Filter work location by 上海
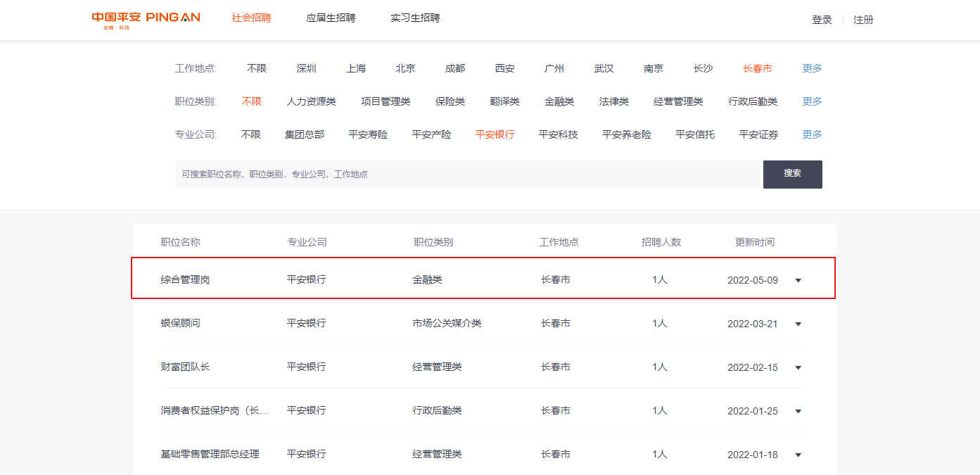Image resolution: width=980 pixels, height=475 pixels. coord(356,68)
